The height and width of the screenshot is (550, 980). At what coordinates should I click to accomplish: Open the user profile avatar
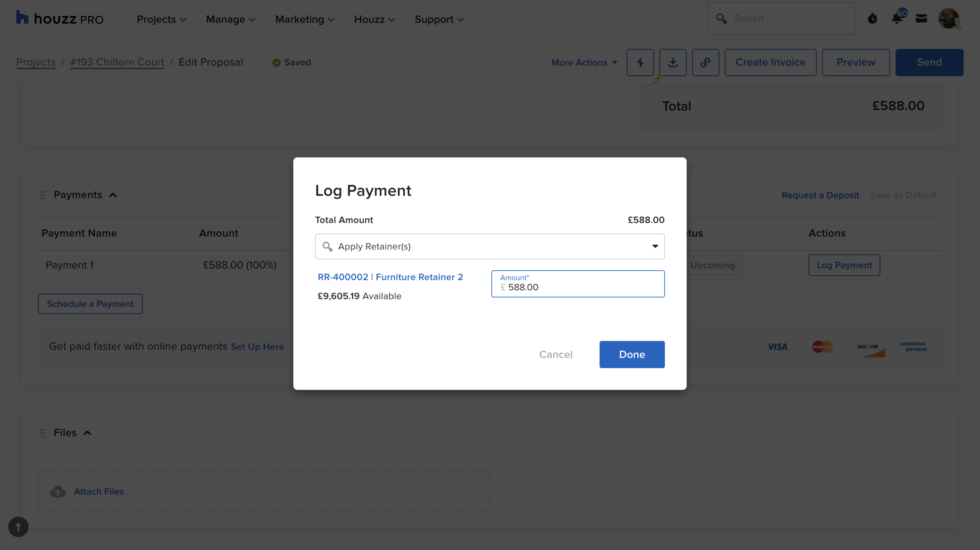coord(948,18)
